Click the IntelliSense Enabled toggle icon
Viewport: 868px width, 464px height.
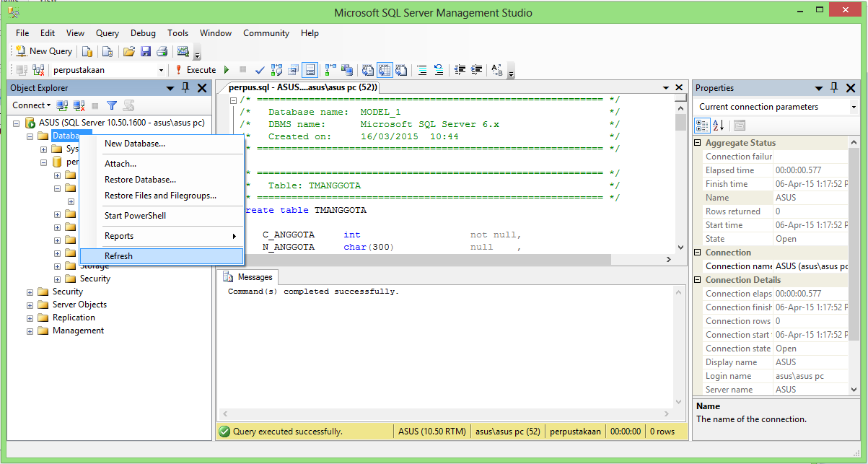coord(310,70)
